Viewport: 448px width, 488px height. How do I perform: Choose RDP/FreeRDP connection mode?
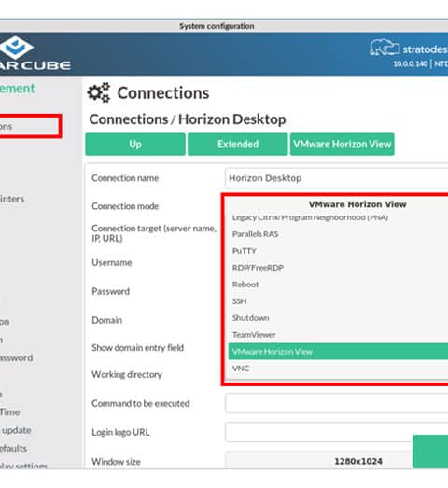click(258, 268)
